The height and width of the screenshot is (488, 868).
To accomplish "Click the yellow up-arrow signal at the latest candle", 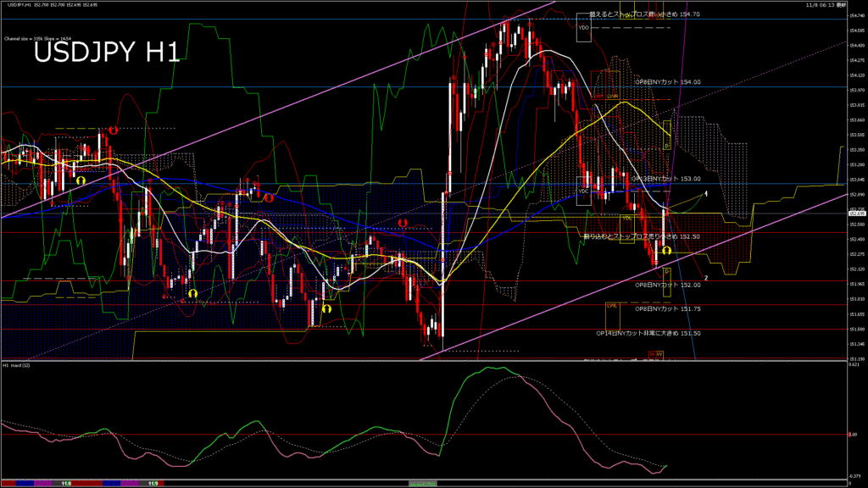I will tap(666, 251).
